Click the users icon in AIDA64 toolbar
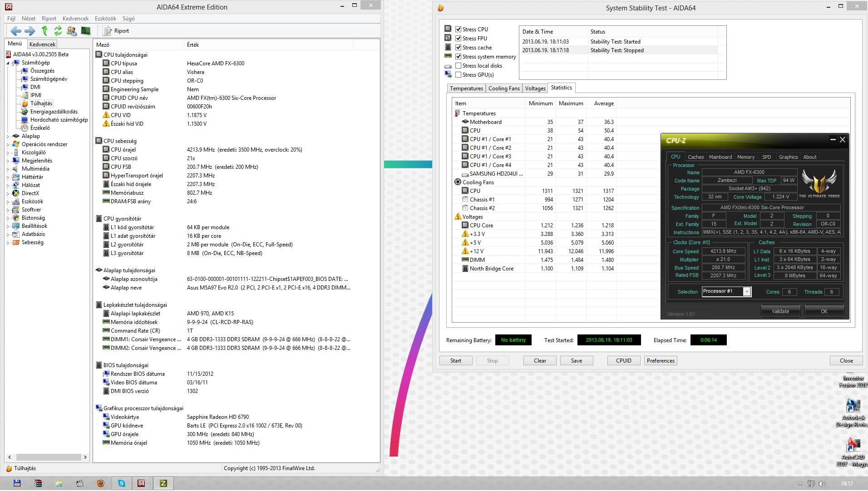868x491 pixels. [x=72, y=31]
